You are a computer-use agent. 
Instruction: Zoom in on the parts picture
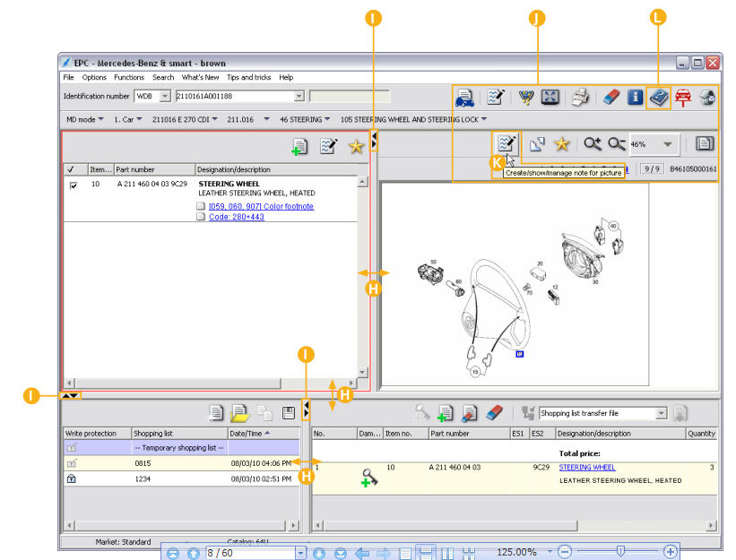[593, 144]
